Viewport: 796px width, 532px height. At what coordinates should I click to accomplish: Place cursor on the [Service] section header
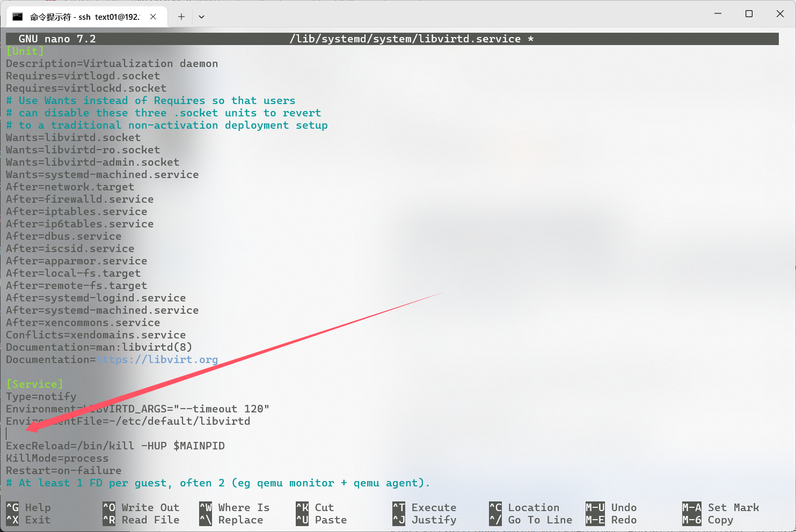tap(35, 384)
